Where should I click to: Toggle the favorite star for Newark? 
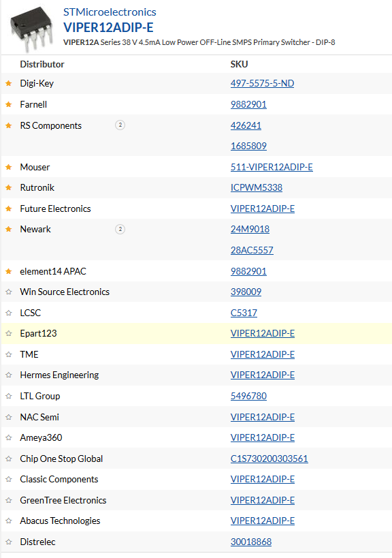point(9,229)
